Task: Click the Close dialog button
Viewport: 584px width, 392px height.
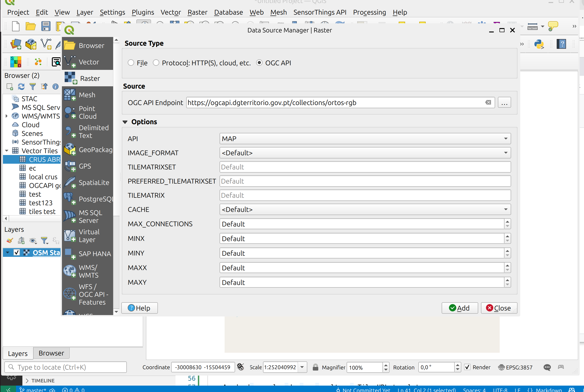Action: coord(499,308)
